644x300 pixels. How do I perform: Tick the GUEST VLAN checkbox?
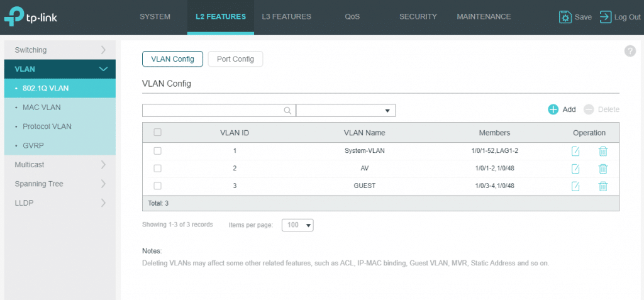click(x=158, y=186)
